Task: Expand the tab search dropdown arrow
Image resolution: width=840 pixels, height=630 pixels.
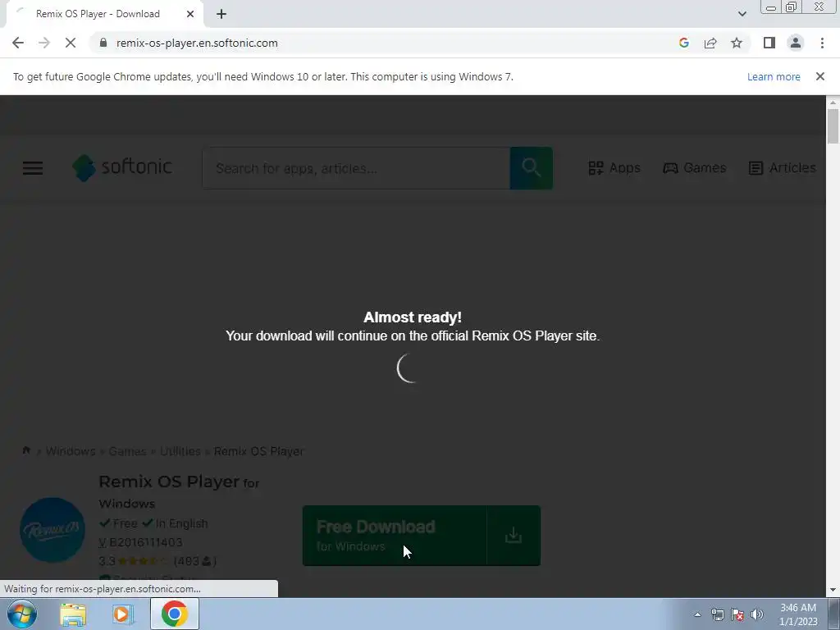Action: 742,14
